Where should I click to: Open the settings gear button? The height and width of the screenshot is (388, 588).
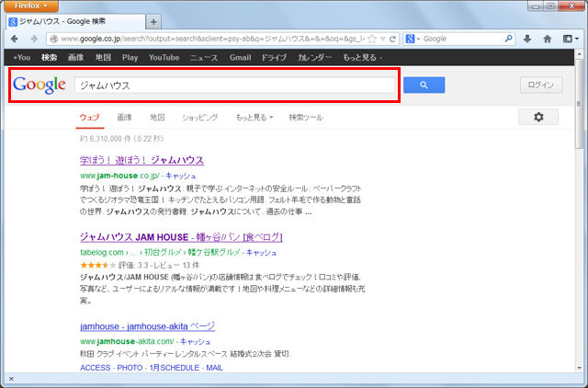tap(538, 117)
